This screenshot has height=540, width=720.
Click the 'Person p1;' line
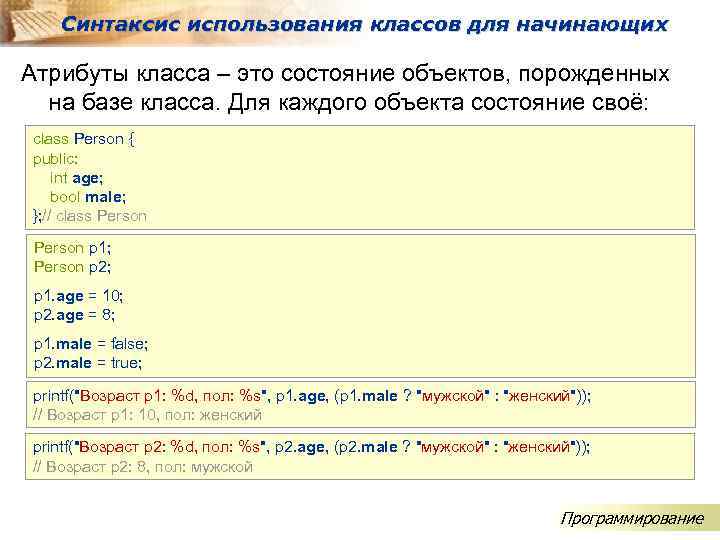(x=72, y=248)
